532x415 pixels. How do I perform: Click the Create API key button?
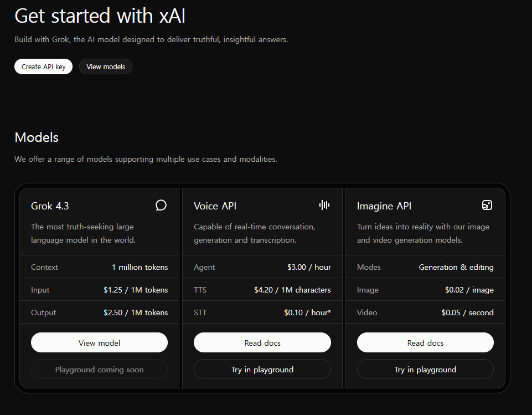click(x=43, y=66)
